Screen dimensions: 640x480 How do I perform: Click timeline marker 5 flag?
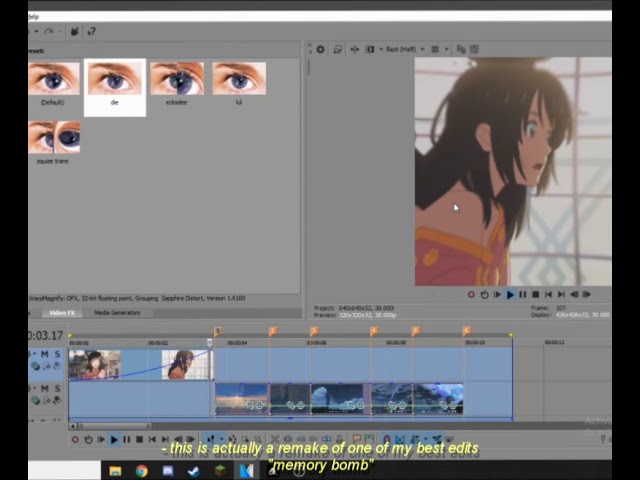click(x=416, y=331)
